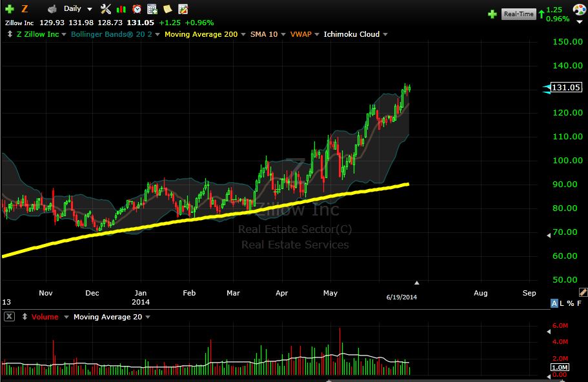Open the chart settings tools icon

[105, 9]
